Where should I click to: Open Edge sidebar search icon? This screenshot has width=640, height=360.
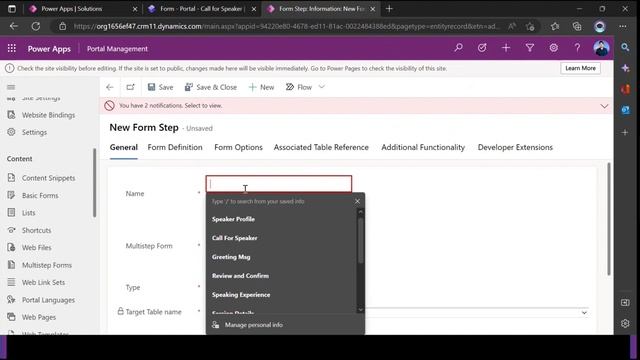pos(625,47)
